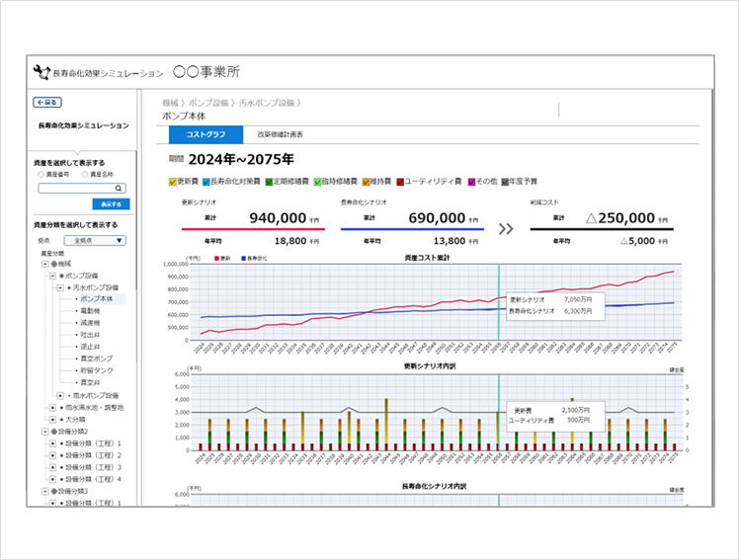Click the blue 表示する button
The width and height of the screenshot is (739, 560).
tap(111, 203)
